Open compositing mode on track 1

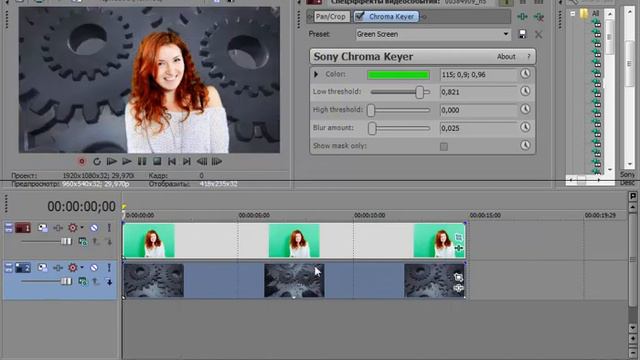pyautogui.click(x=82, y=242)
